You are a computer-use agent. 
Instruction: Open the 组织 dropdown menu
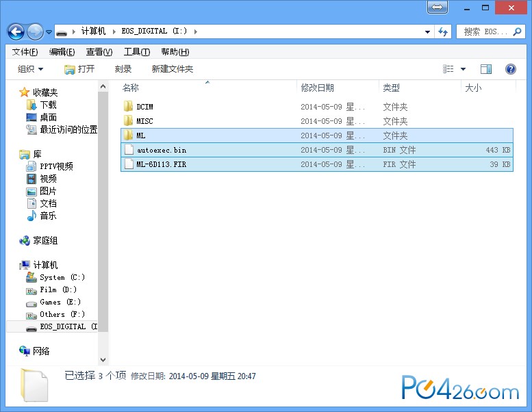pyautogui.click(x=31, y=69)
